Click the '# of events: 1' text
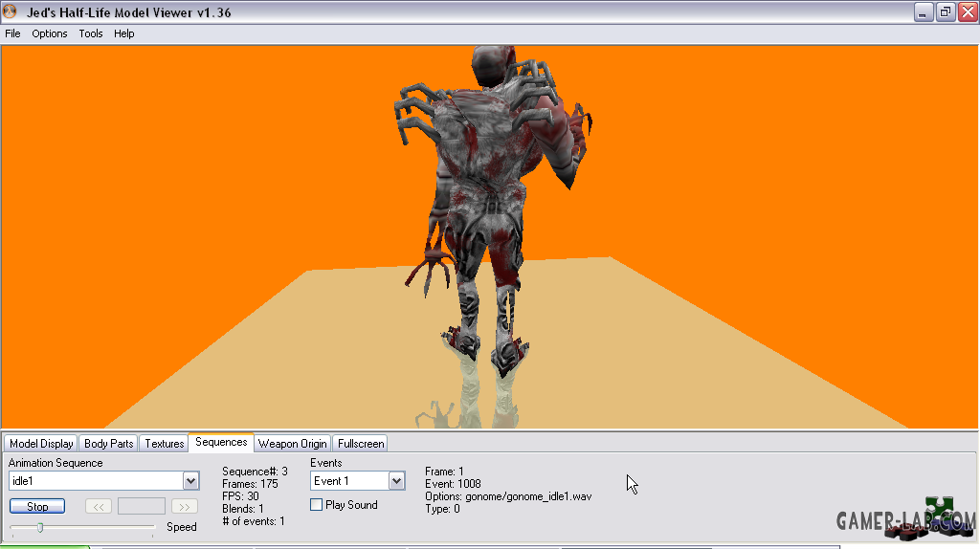The width and height of the screenshot is (980, 549). 253,521
